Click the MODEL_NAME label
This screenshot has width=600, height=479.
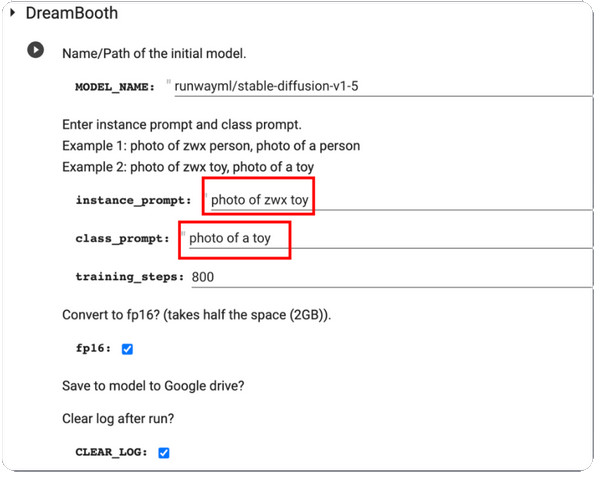coord(115,87)
